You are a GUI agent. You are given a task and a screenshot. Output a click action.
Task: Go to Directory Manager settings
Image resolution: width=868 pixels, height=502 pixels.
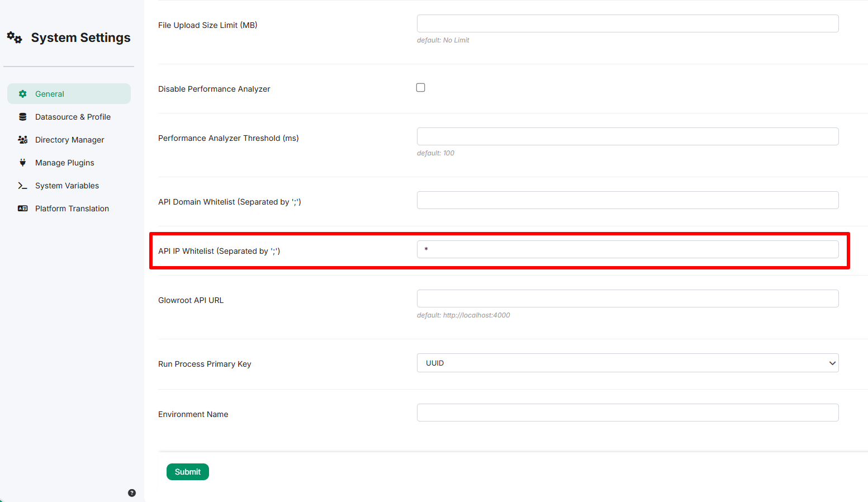coord(69,140)
